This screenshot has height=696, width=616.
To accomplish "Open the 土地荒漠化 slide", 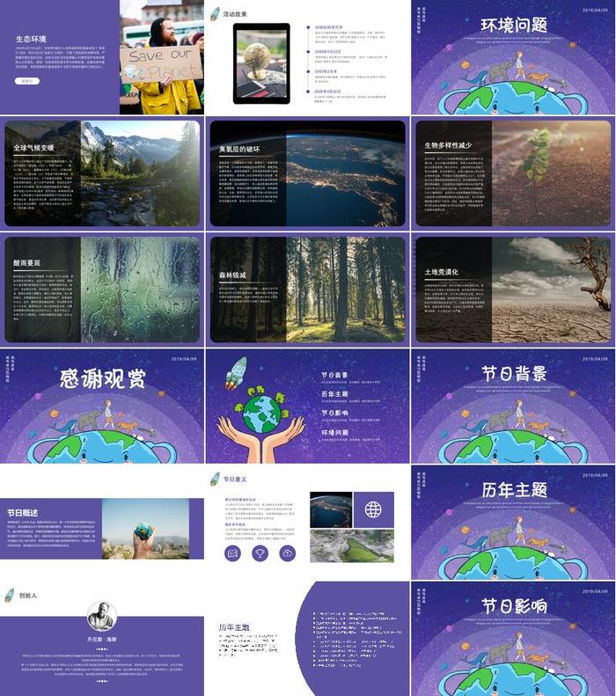I will [x=512, y=289].
